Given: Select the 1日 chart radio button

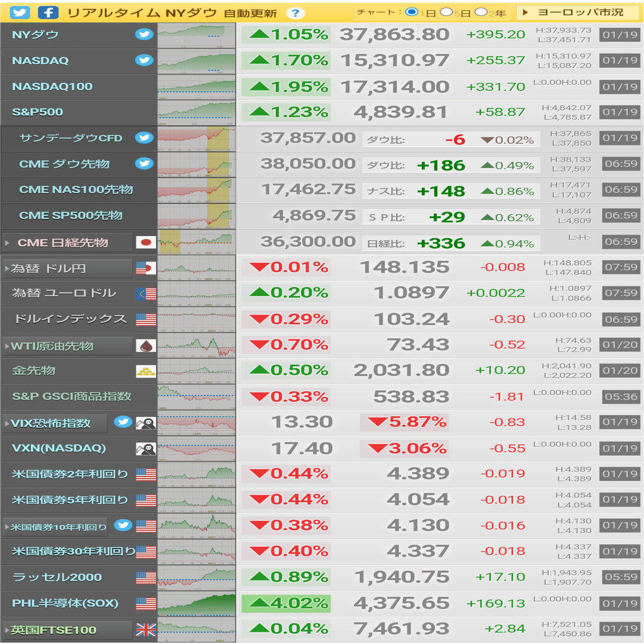Looking at the screenshot, I should click(x=411, y=12).
